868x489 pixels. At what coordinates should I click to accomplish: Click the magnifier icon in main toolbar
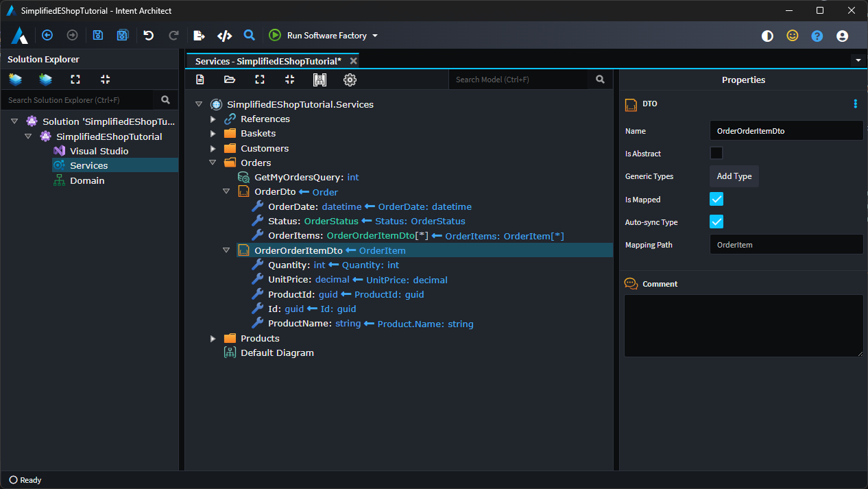coord(250,35)
